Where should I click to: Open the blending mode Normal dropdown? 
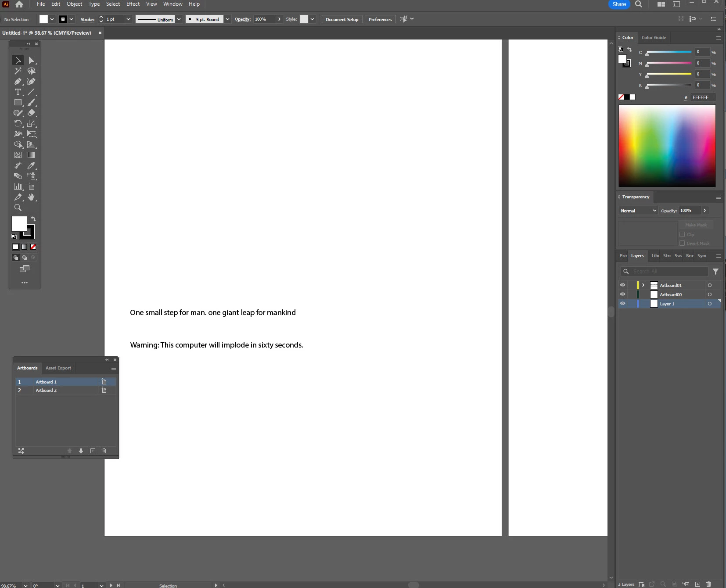638,211
